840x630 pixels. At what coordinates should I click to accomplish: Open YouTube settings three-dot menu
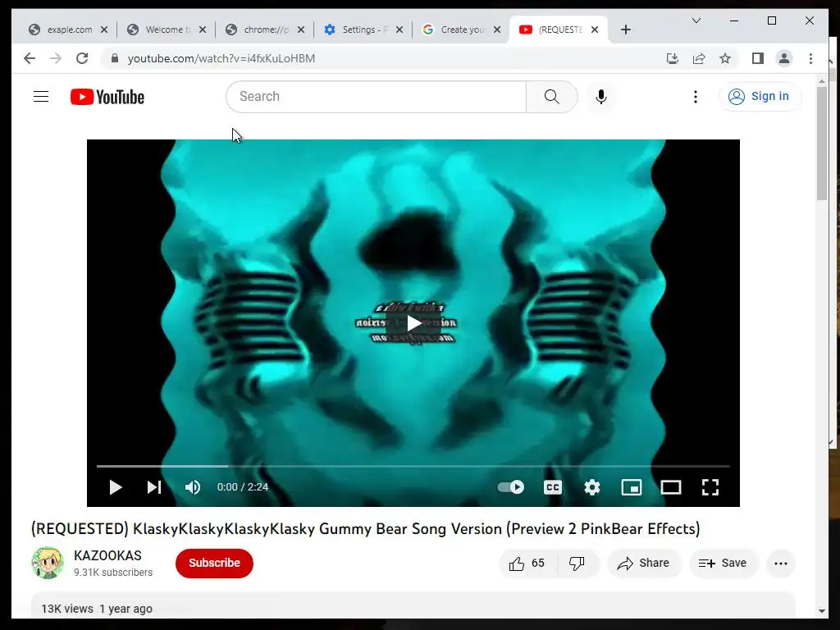[x=696, y=97]
